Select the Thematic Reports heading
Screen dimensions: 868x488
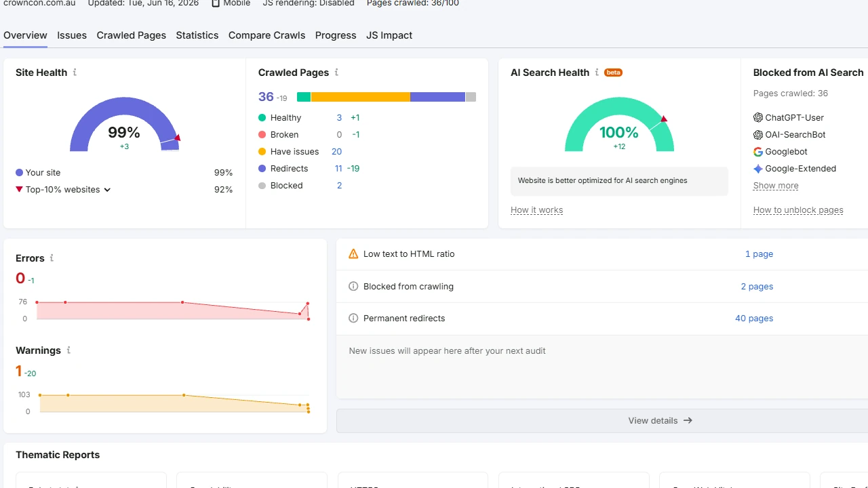[58, 455]
